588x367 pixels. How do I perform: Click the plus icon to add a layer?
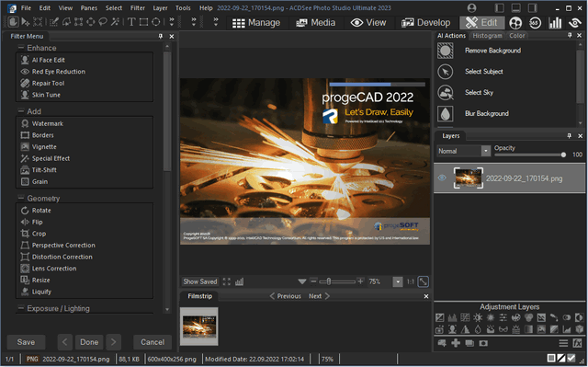click(456, 343)
